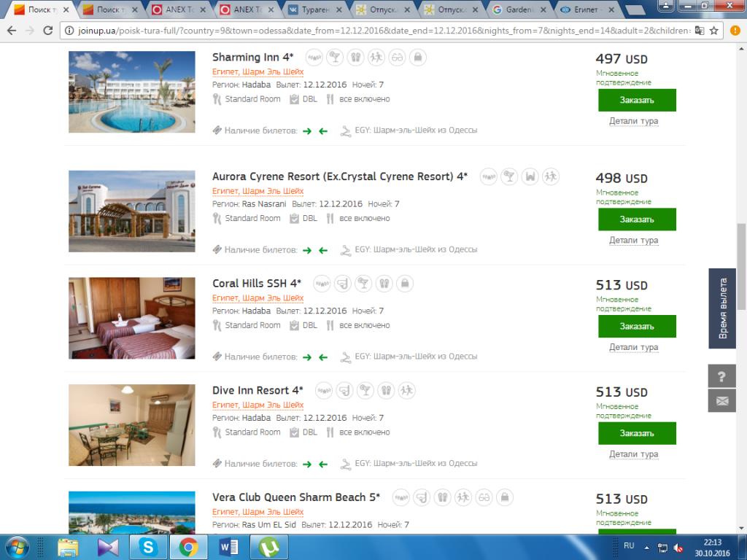Viewport: 747px width, 560px height.
Task: Click the snorkel mask icon for Coral Hills SSH
Action: (343, 284)
